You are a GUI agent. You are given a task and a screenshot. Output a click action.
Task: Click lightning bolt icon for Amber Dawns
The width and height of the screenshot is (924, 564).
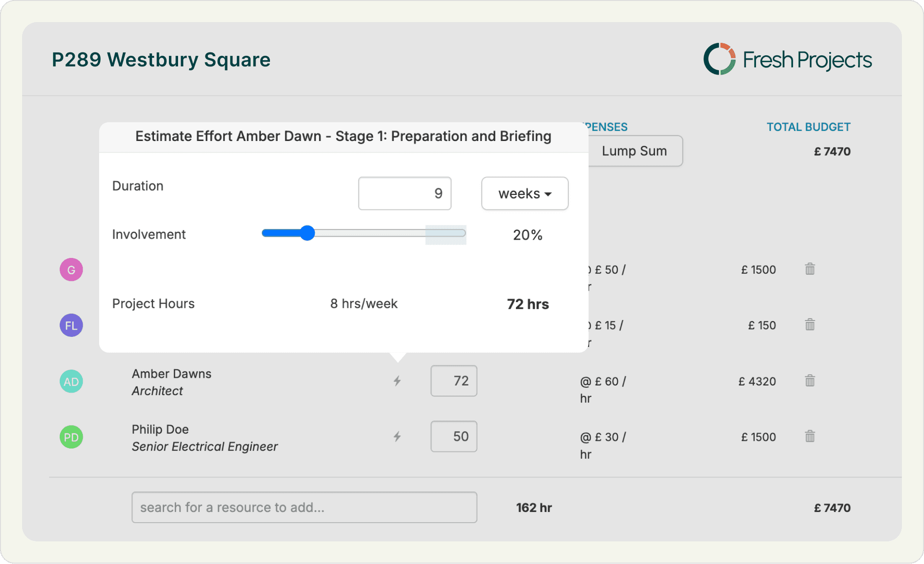[397, 381]
